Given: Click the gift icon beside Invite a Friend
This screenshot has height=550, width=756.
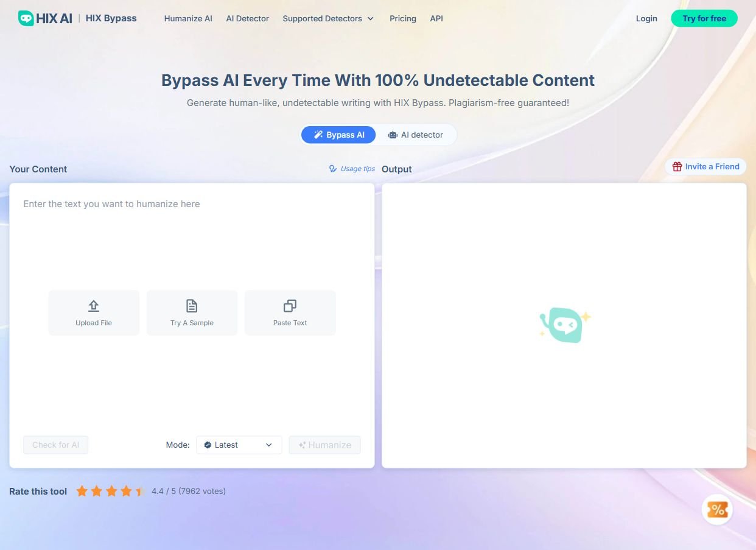Looking at the screenshot, I should [677, 167].
